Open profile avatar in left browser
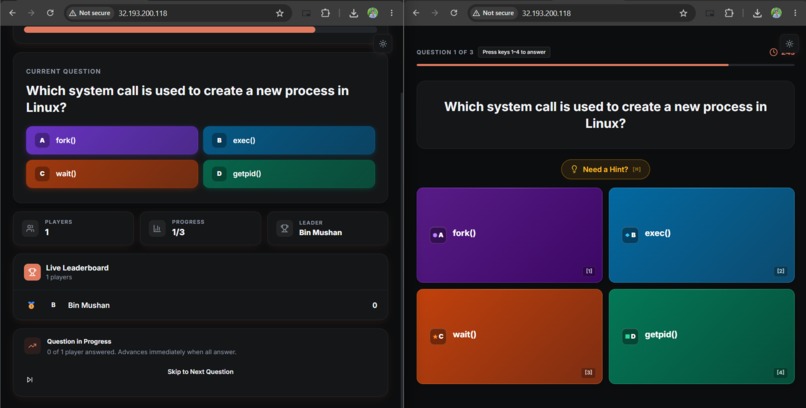 [373, 13]
